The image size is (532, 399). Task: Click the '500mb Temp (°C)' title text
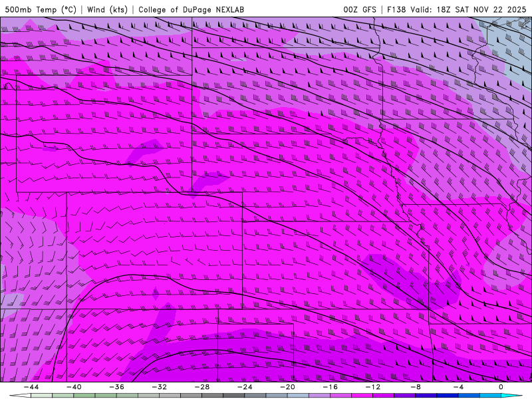click(x=41, y=9)
